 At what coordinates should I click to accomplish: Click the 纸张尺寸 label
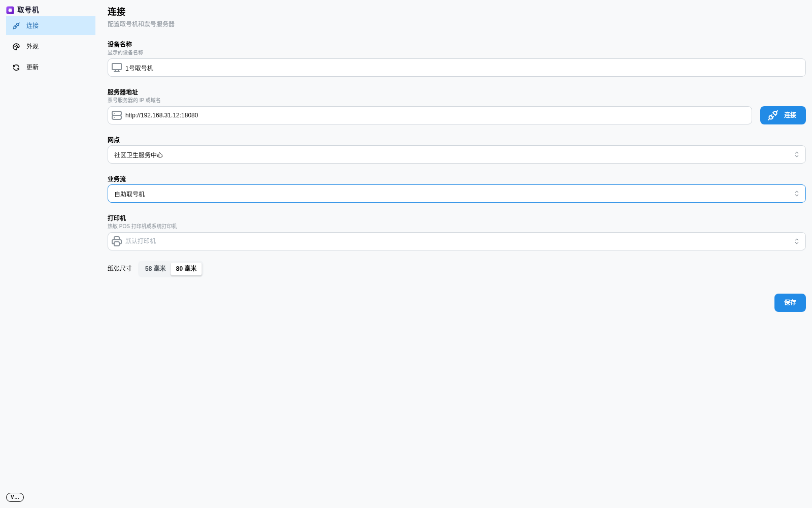(120, 269)
